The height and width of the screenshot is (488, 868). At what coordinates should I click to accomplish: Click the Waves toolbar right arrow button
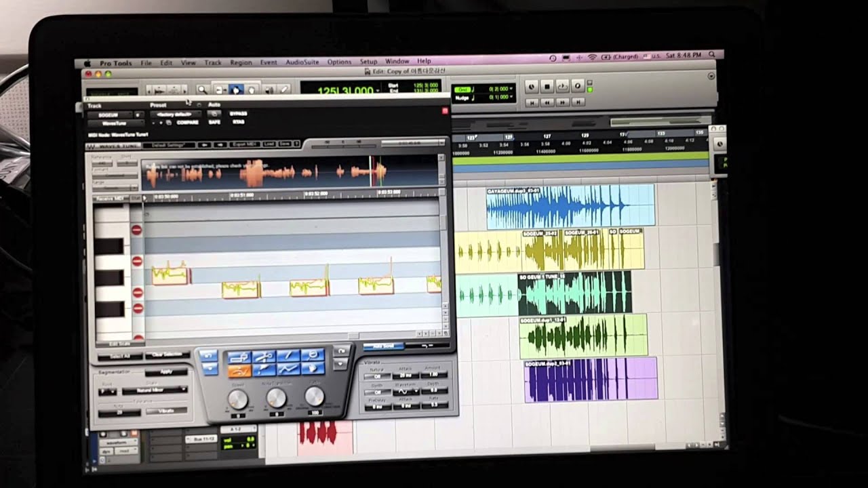click(220, 144)
